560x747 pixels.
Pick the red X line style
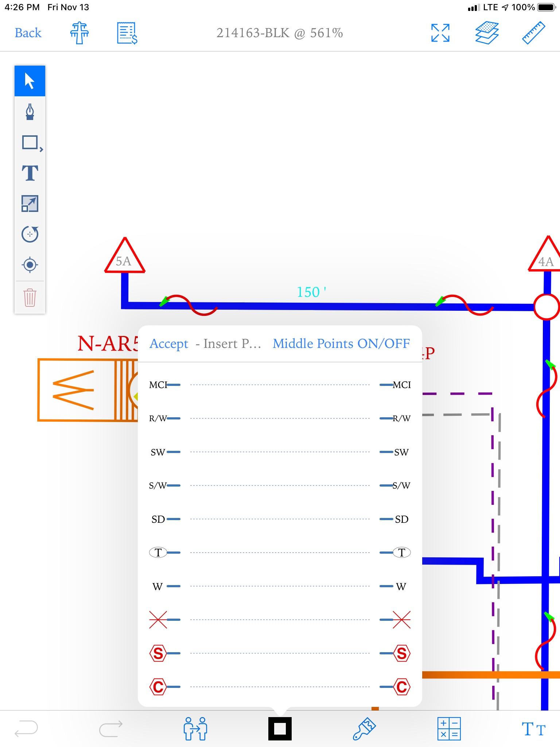280,620
